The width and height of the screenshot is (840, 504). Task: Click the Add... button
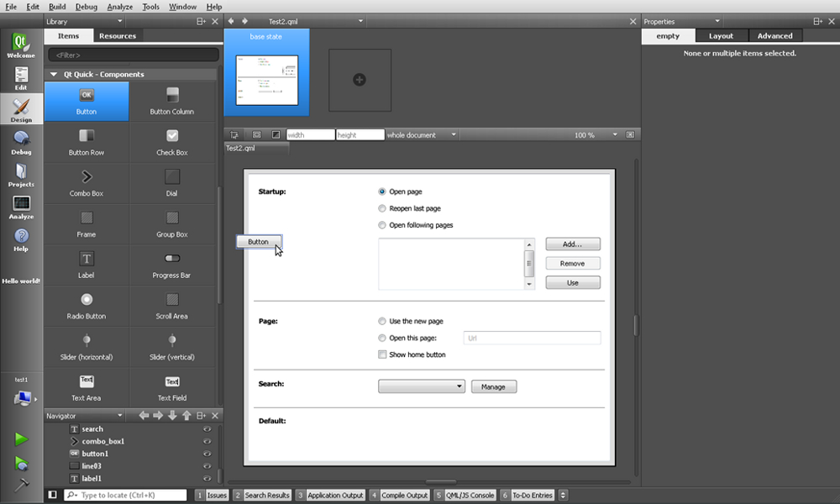[573, 244]
